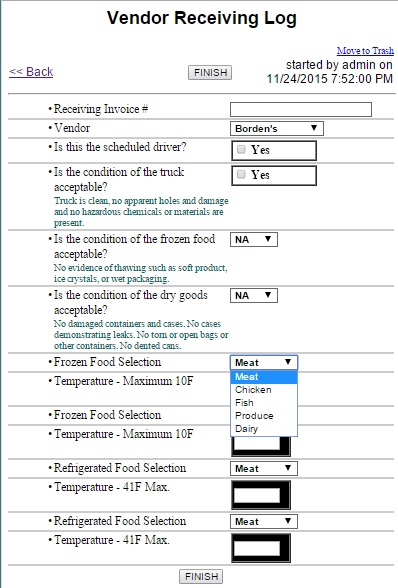The width and height of the screenshot is (398, 588).
Task: Click the Move to Trash link
Action: coord(365,51)
